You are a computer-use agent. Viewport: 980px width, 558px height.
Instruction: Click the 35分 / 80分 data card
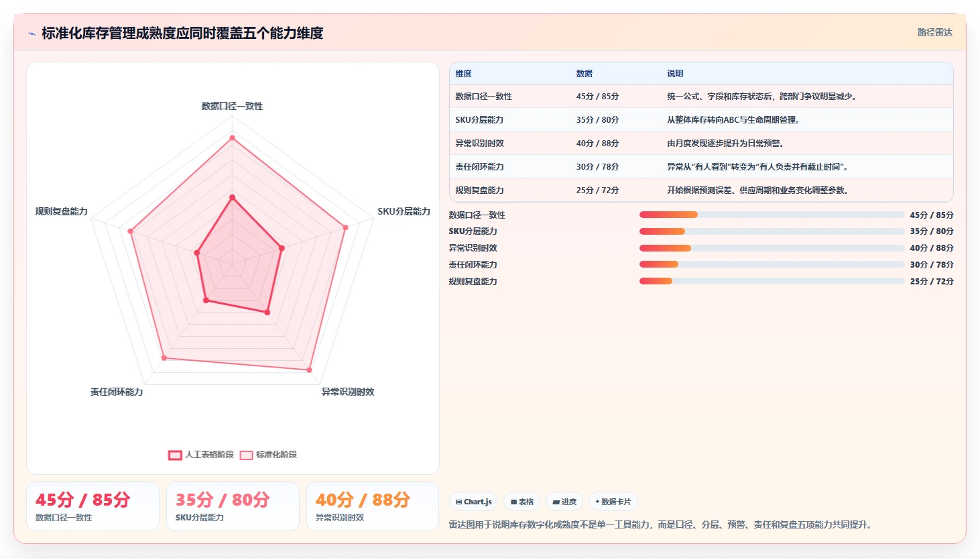pos(233,506)
